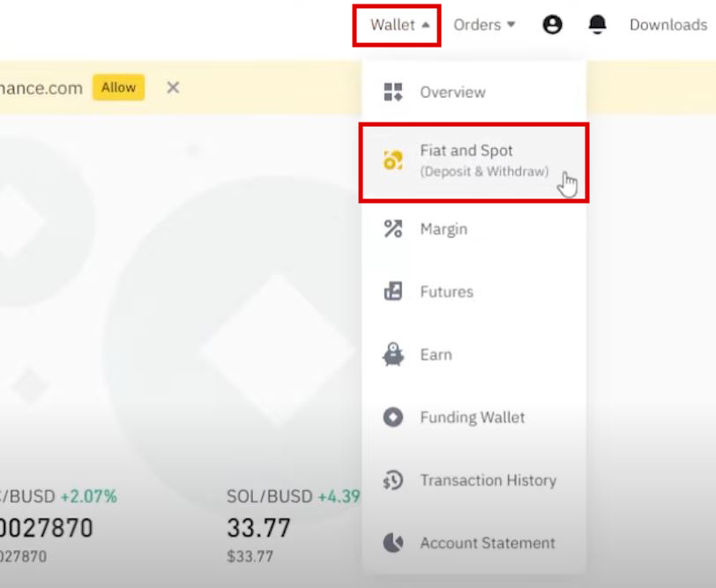Image resolution: width=716 pixels, height=588 pixels.
Task: Open Funding Wallet menu entry
Action: [474, 417]
